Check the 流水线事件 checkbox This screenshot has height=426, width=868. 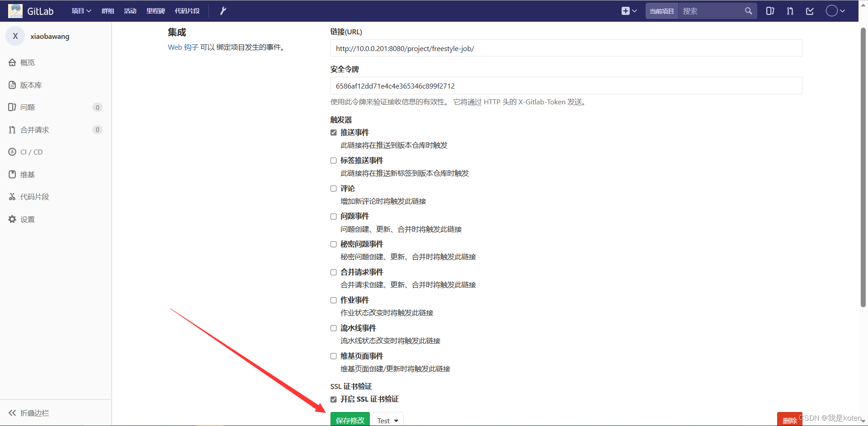pyautogui.click(x=334, y=328)
